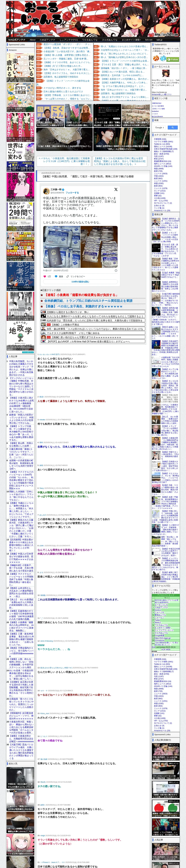Open the talk.jp nav item
Viewport: 186px width, 868px height.
point(159,40)
